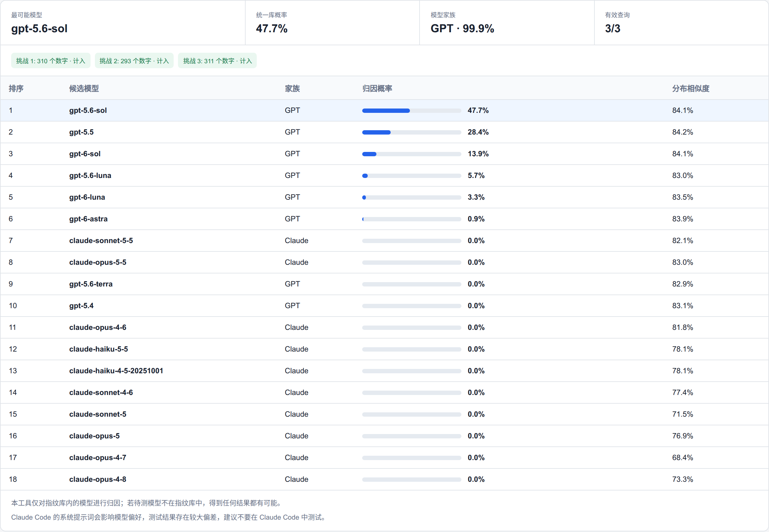
Task: Click the 最可能模型 gpt-5.6-sol summary heading
Action: coord(39,28)
